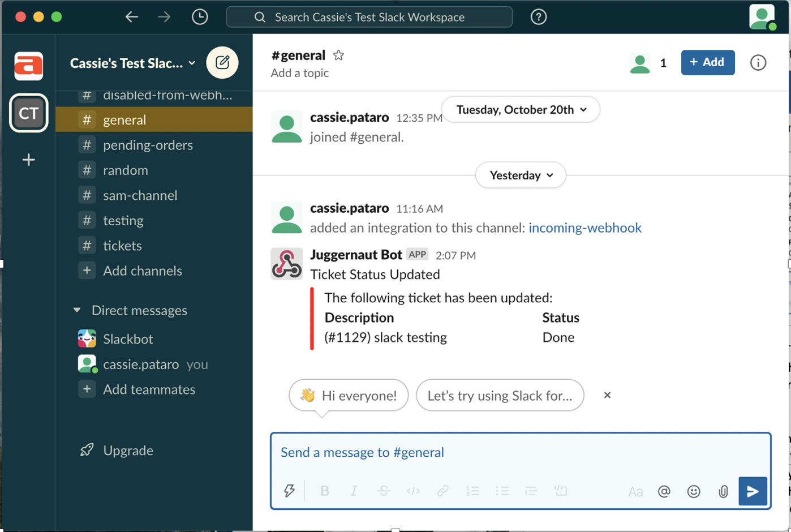Screen dimensions: 791x532
Task: Attach a file with paperclip icon
Action: pyautogui.click(x=723, y=491)
